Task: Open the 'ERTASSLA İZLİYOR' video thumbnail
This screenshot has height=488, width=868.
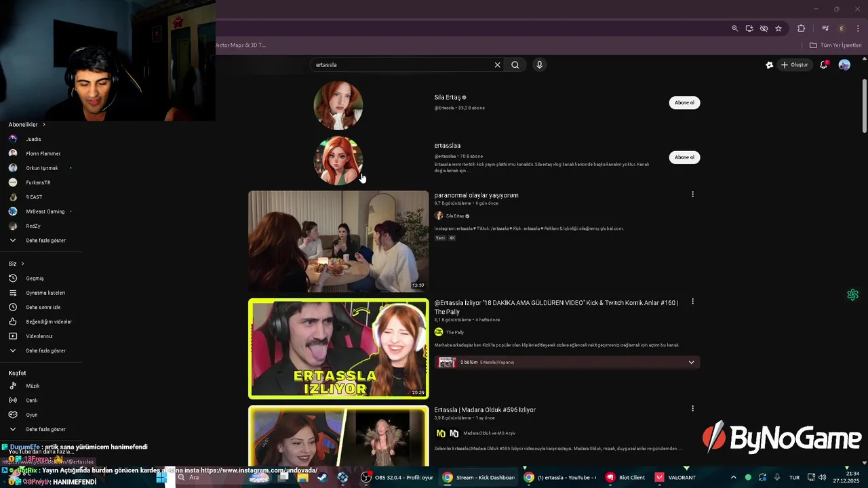Action: click(338, 348)
